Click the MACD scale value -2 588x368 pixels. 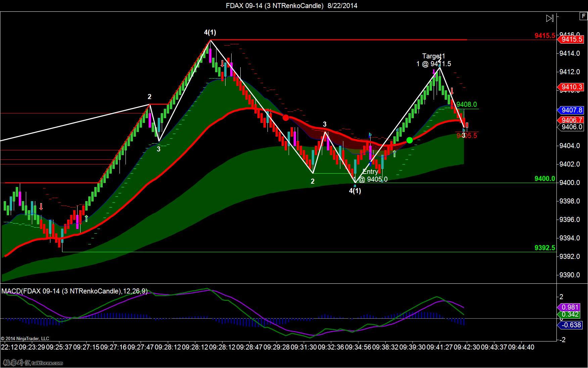click(563, 339)
